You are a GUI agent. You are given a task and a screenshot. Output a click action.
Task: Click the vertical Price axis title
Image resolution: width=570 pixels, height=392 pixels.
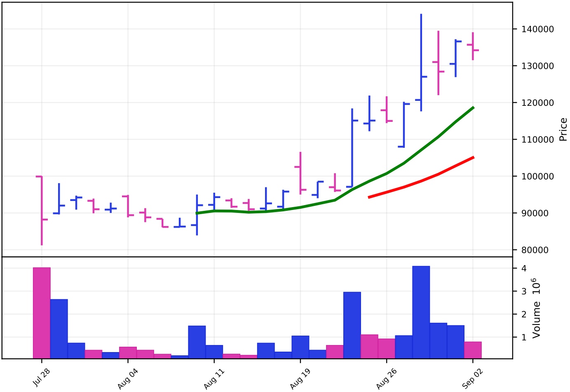click(563, 130)
